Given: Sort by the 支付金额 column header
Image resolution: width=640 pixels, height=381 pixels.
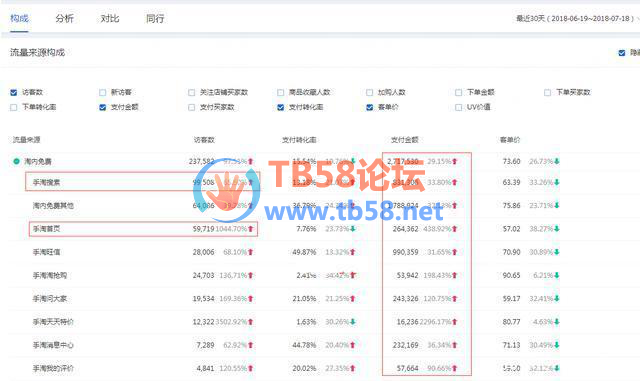Looking at the screenshot, I should 404,140.
